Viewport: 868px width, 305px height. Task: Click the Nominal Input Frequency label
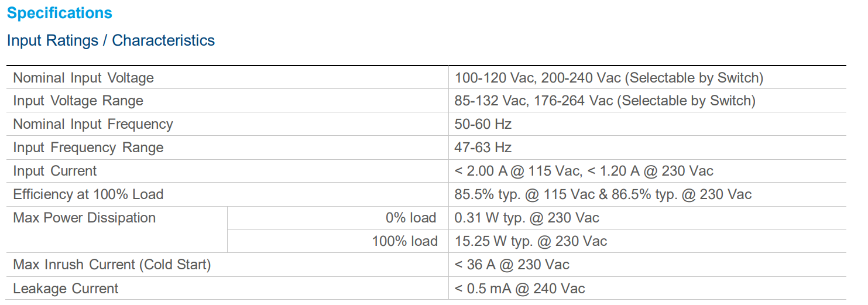point(93,124)
